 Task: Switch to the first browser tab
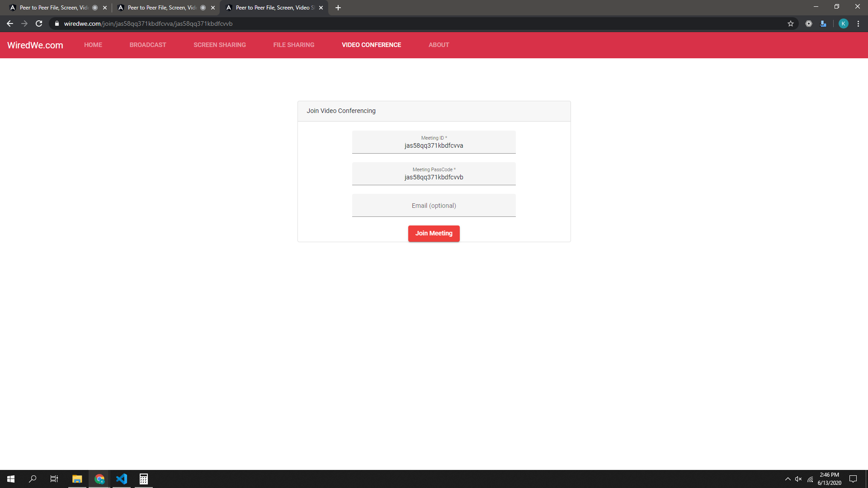pos(53,8)
